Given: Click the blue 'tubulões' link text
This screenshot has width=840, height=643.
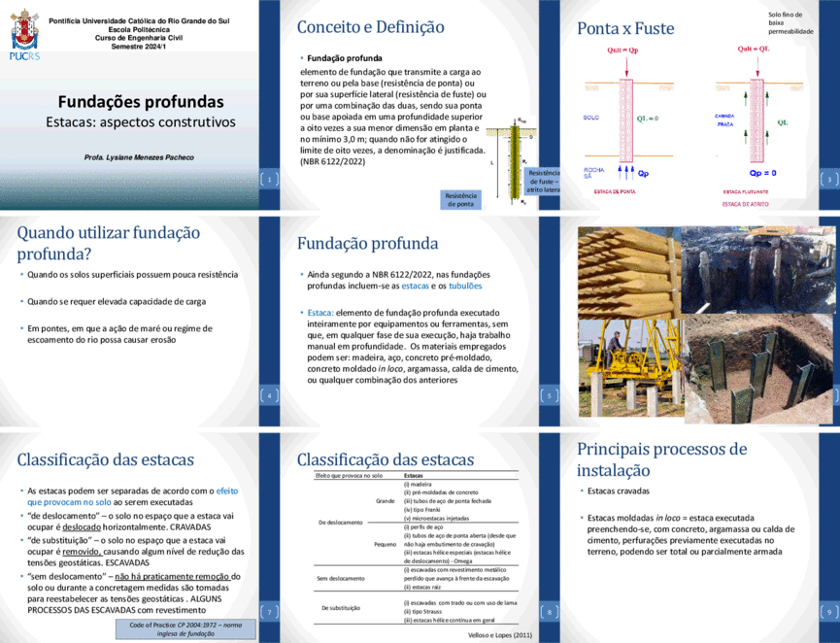Looking at the screenshot, I should [465, 287].
